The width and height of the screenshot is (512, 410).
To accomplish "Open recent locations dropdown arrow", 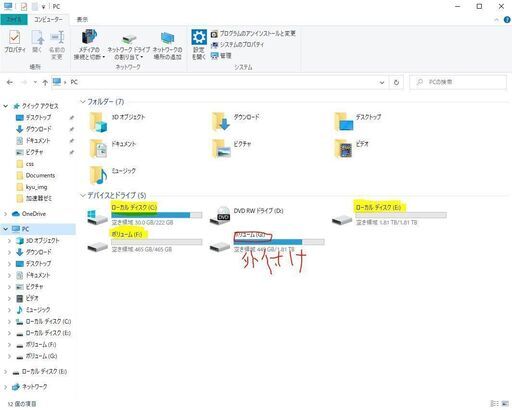I will click(x=35, y=82).
